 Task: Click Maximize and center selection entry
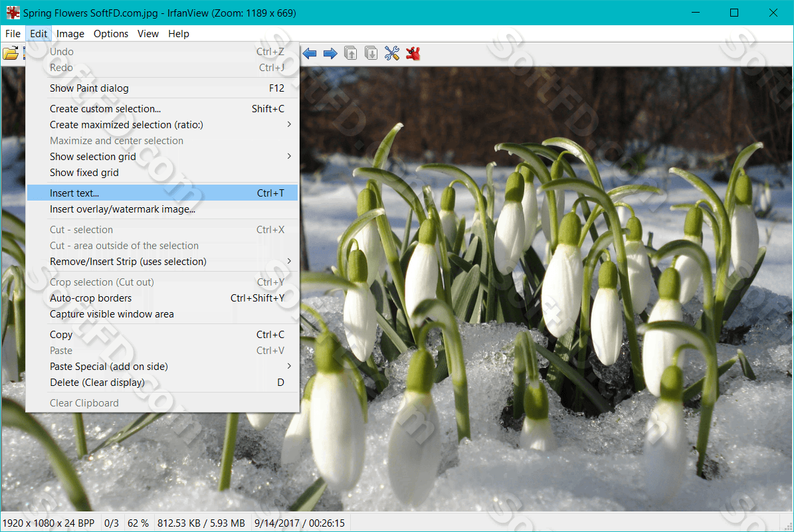(163, 141)
